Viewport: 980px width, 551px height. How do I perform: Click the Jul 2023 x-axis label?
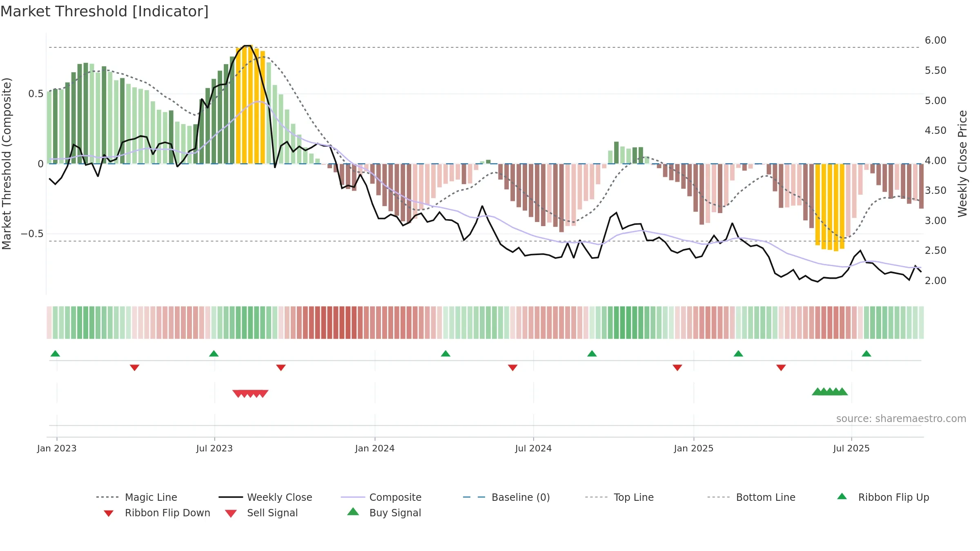214,448
